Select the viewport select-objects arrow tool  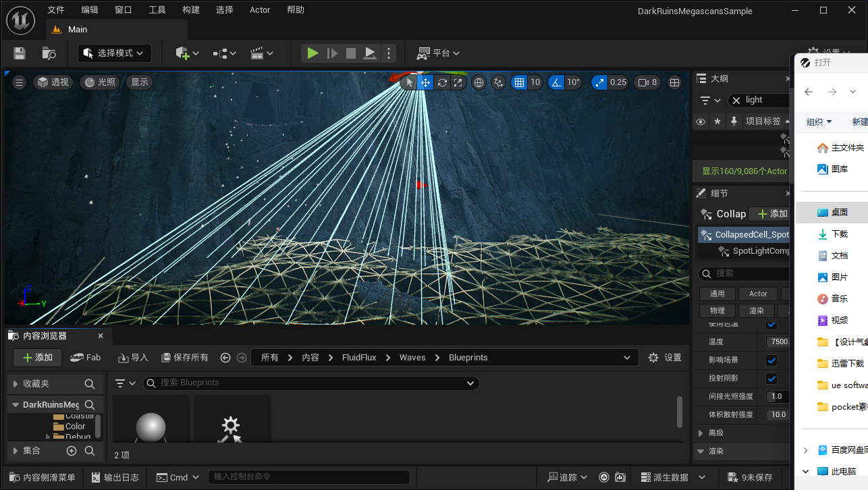tap(409, 82)
